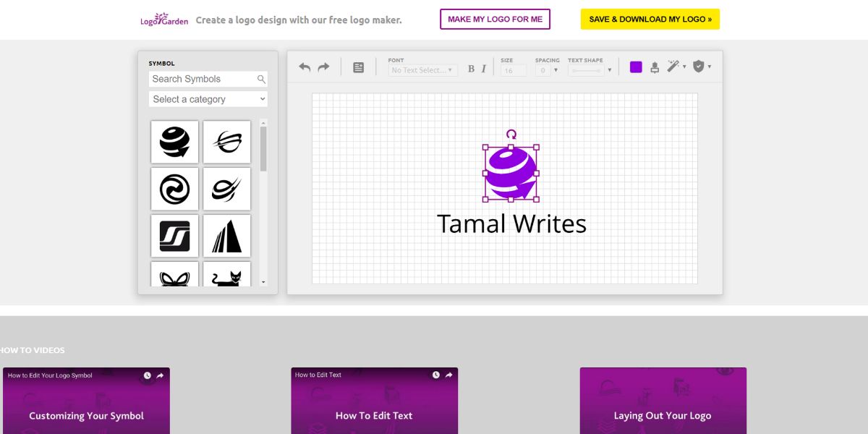Toggle italic text formatting
The width and height of the screenshot is (868, 434).
pyautogui.click(x=484, y=69)
